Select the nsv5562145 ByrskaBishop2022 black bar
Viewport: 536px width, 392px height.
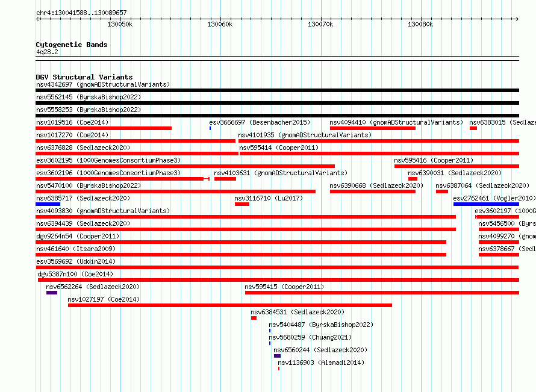point(277,103)
